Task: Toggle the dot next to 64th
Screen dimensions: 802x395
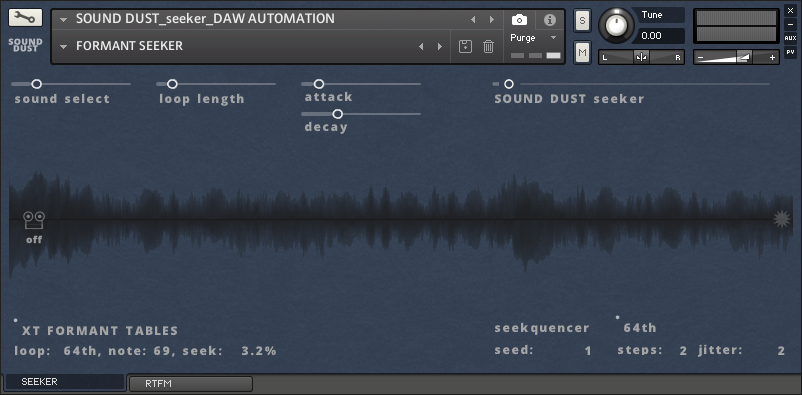Action: pos(617,317)
